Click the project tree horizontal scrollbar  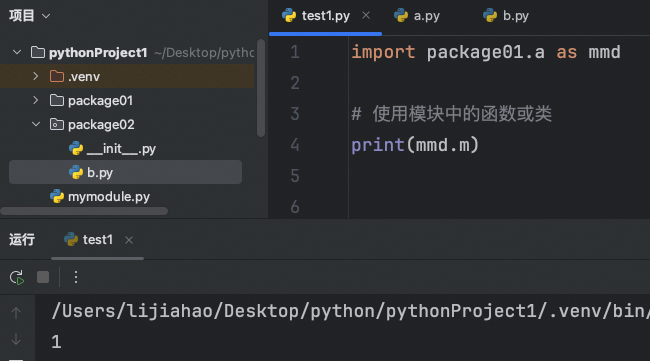coord(84,211)
